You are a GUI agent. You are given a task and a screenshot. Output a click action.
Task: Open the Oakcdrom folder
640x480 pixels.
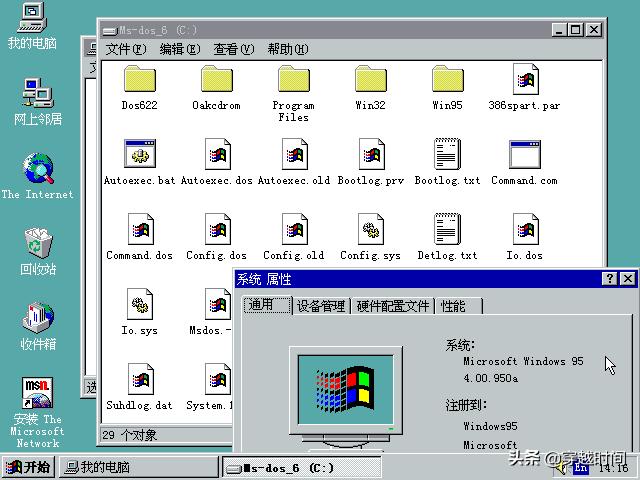click(217, 79)
